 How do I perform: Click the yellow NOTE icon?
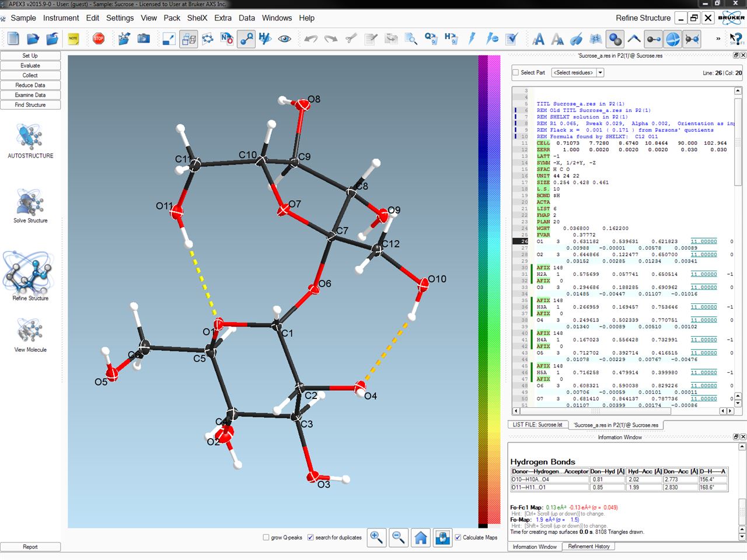tap(73, 39)
